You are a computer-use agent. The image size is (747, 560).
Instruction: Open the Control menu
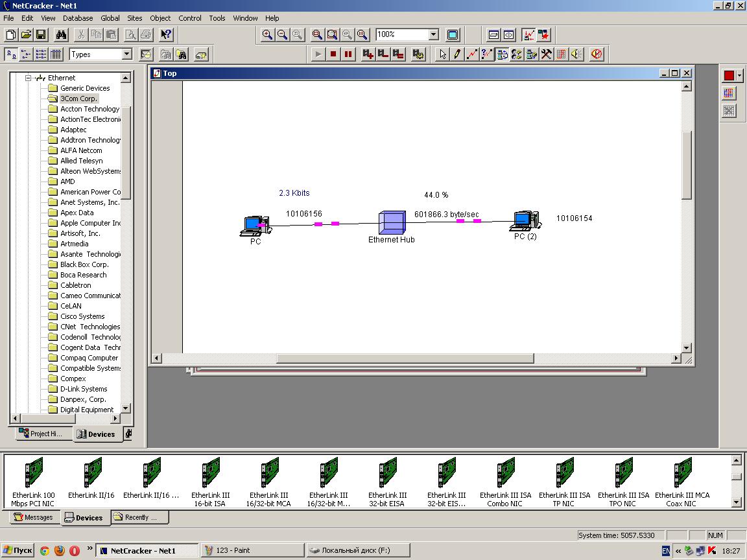[189, 18]
